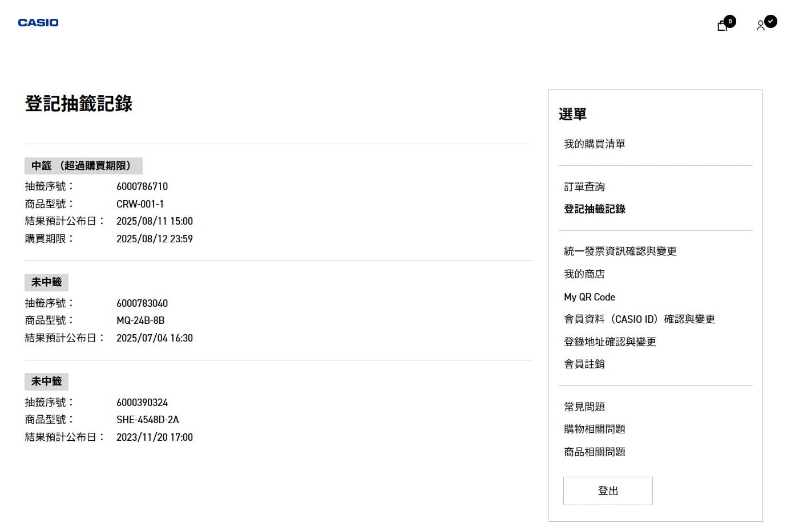Click the 中籤 (超過購買期限) status badge
Screen dimensions: 791x532
(x=83, y=166)
